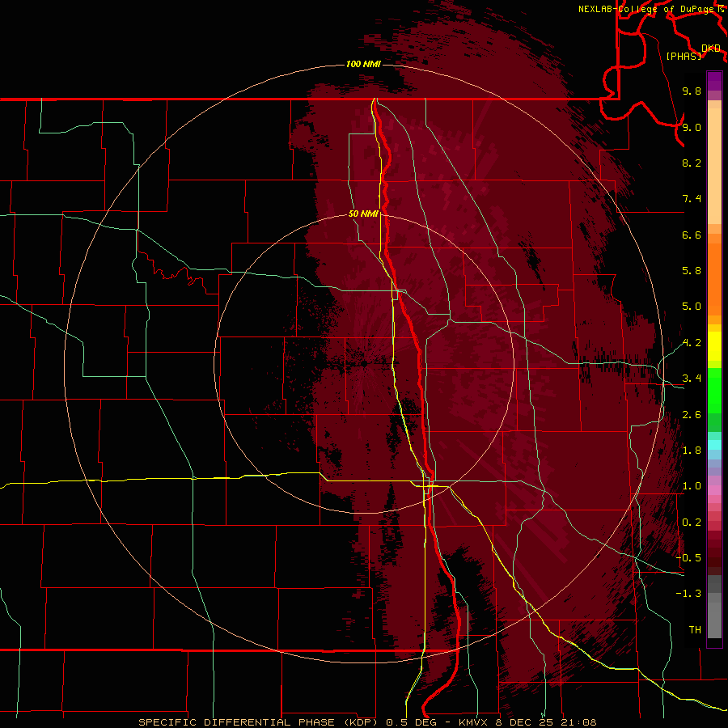The width and height of the screenshot is (728, 728).
Task: Click the 0.2 value on the color scale
Action: coord(692,523)
